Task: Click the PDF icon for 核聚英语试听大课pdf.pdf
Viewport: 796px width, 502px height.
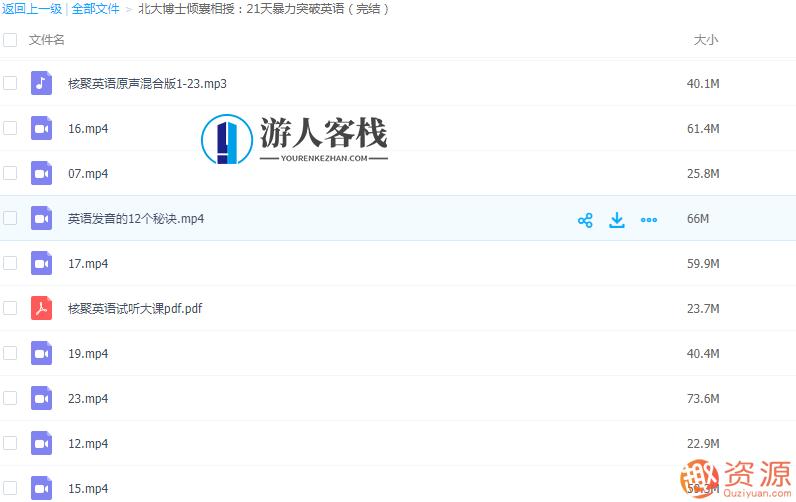Action: tap(41, 308)
